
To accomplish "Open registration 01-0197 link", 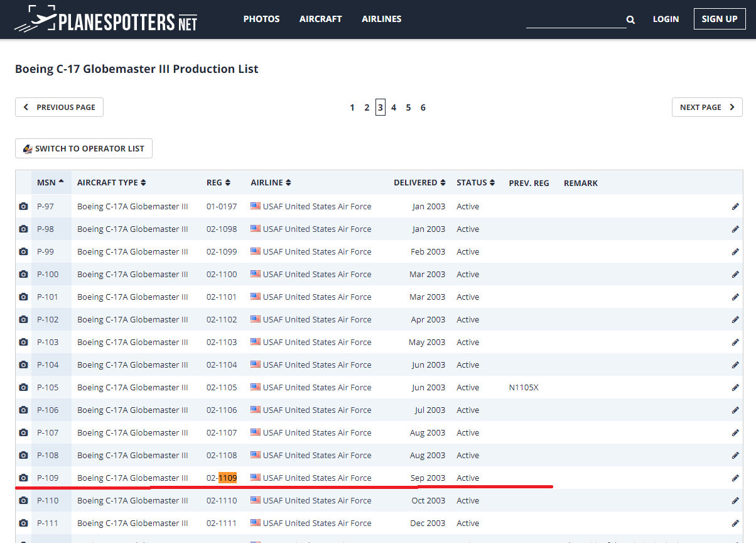I will pyautogui.click(x=222, y=206).
